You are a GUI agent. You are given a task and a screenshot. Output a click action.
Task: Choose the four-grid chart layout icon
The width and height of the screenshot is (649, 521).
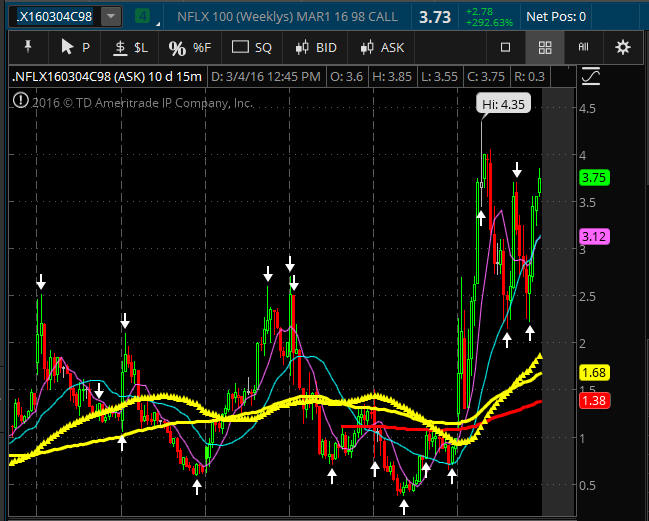coord(545,47)
